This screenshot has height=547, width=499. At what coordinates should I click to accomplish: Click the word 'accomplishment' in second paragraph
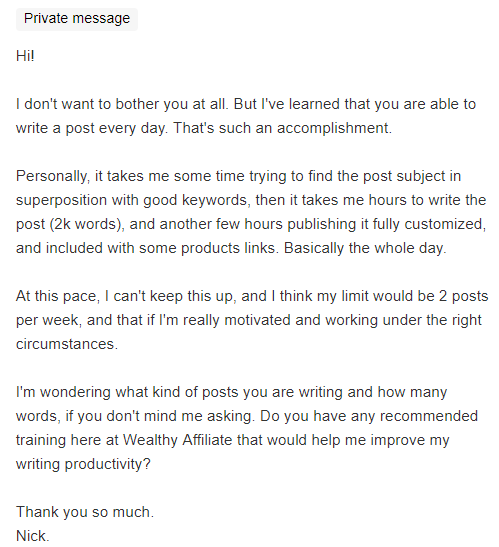tap(333, 128)
